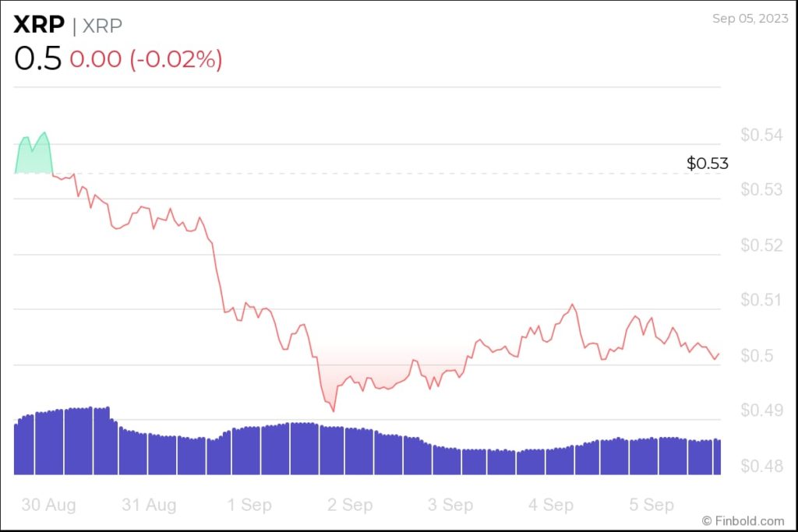
Task: Click the black $0.53 reference price label
Action: [x=707, y=164]
